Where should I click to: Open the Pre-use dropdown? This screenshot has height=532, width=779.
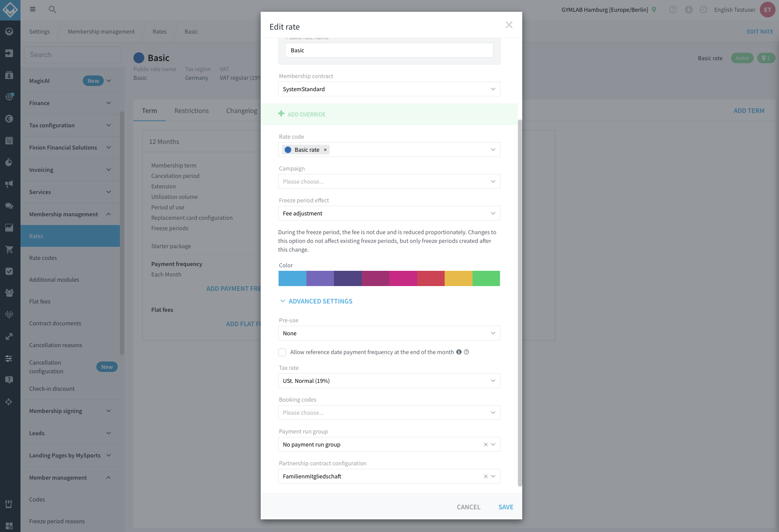pos(389,333)
